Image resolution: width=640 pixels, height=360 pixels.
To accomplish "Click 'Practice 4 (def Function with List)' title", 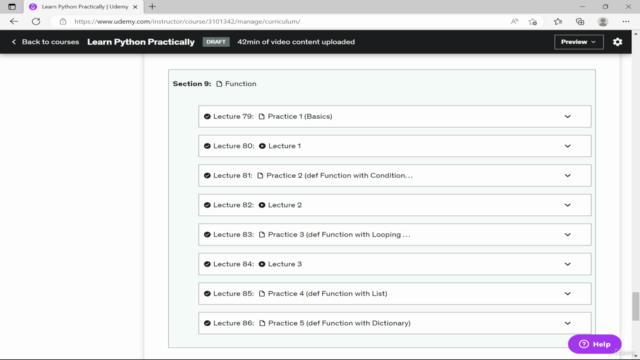I will tap(327, 293).
